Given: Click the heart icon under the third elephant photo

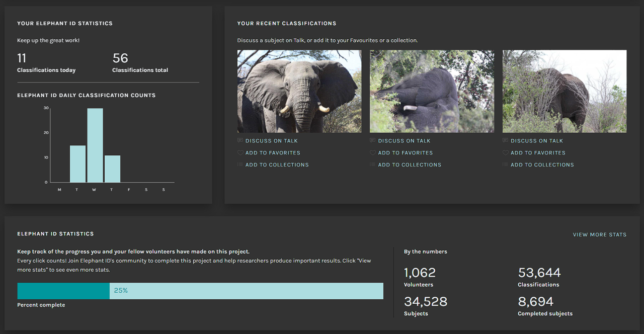Looking at the screenshot, I should click(506, 153).
